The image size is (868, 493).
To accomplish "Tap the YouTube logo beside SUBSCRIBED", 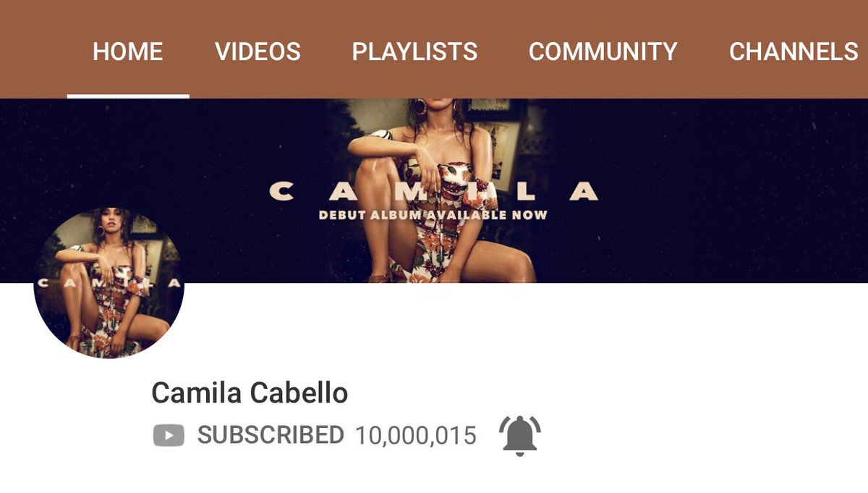I will pos(169,435).
